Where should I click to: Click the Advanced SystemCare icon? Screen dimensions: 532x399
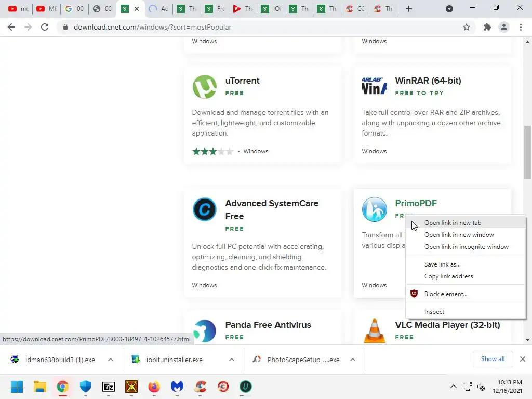point(204,209)
